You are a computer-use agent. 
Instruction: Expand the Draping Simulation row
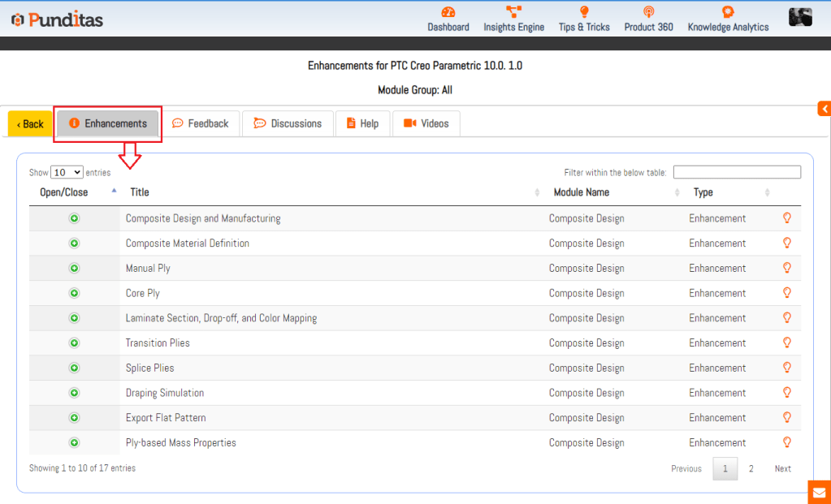[x=74, y=393]
